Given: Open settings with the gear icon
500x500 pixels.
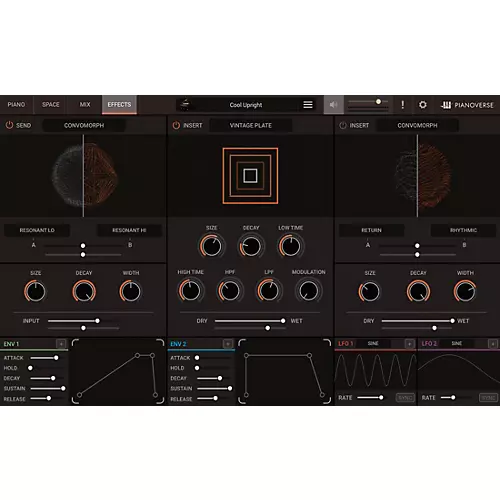Looking at the screenshot, I should (423, 105).
